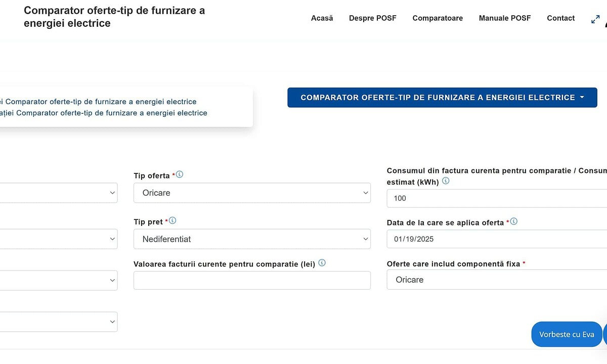Click the consumption field containing 100
The width and height of the screenshot is (607, 364).
tap(496, 198)
